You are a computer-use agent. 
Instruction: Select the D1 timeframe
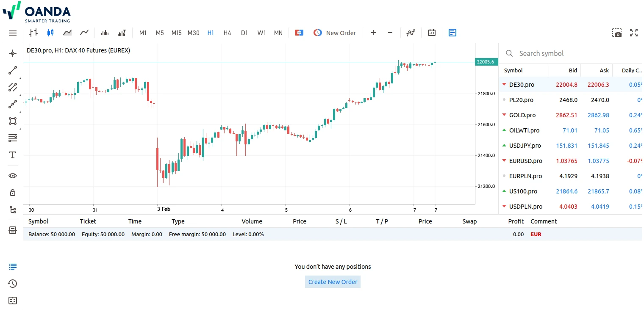pyautogui.click(x=244, y=33)
